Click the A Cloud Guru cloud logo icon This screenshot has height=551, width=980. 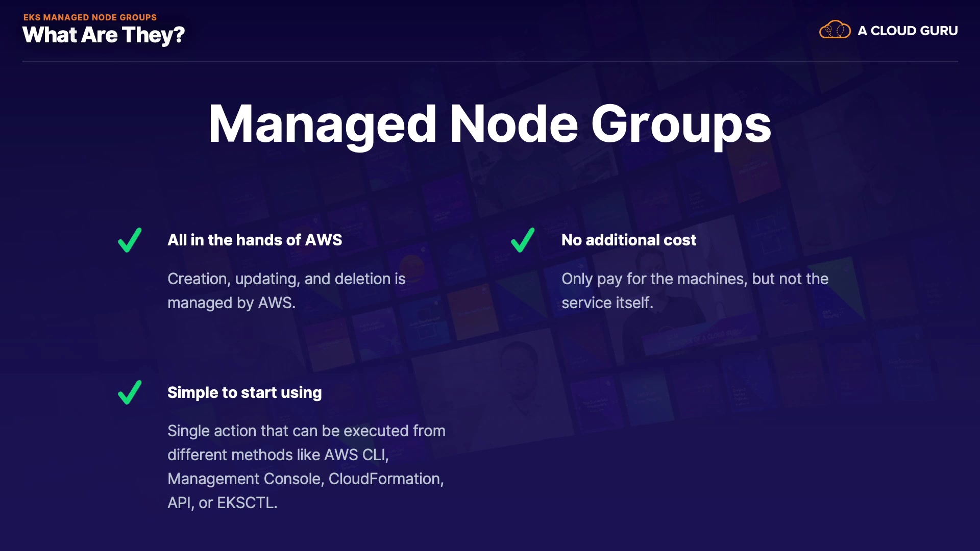[x=835, y=30]
